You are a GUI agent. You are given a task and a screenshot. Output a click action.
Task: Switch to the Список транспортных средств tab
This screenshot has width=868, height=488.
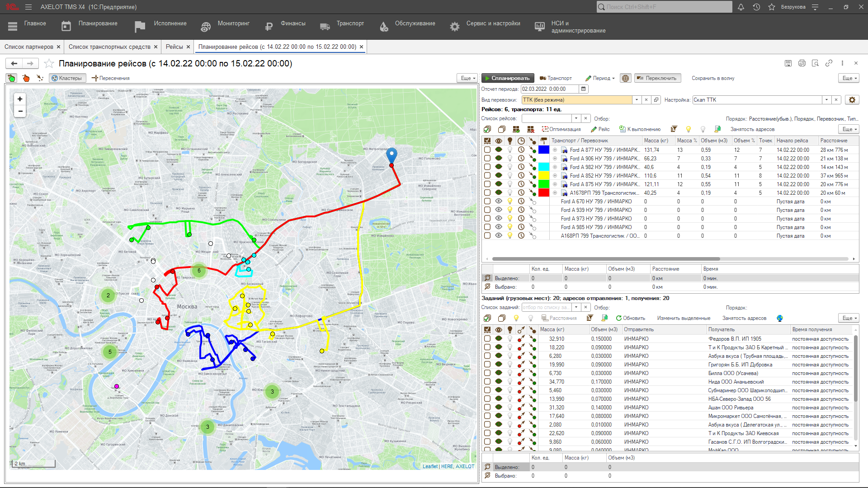[109, 47]
